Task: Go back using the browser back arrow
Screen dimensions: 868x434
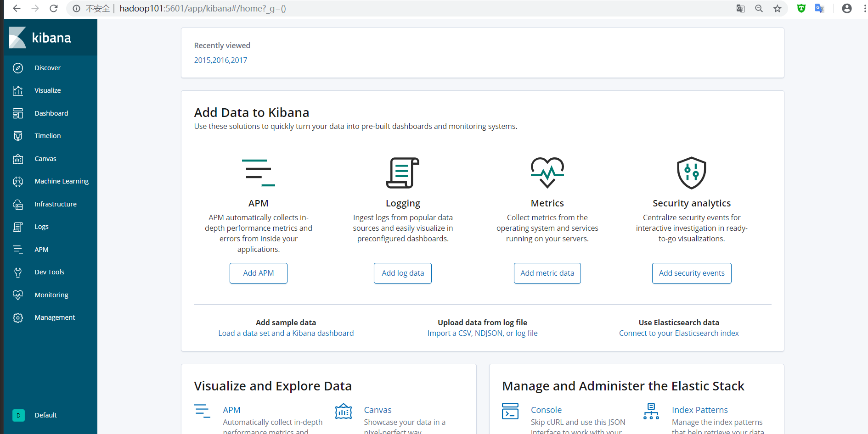Action: coord(17,8)
